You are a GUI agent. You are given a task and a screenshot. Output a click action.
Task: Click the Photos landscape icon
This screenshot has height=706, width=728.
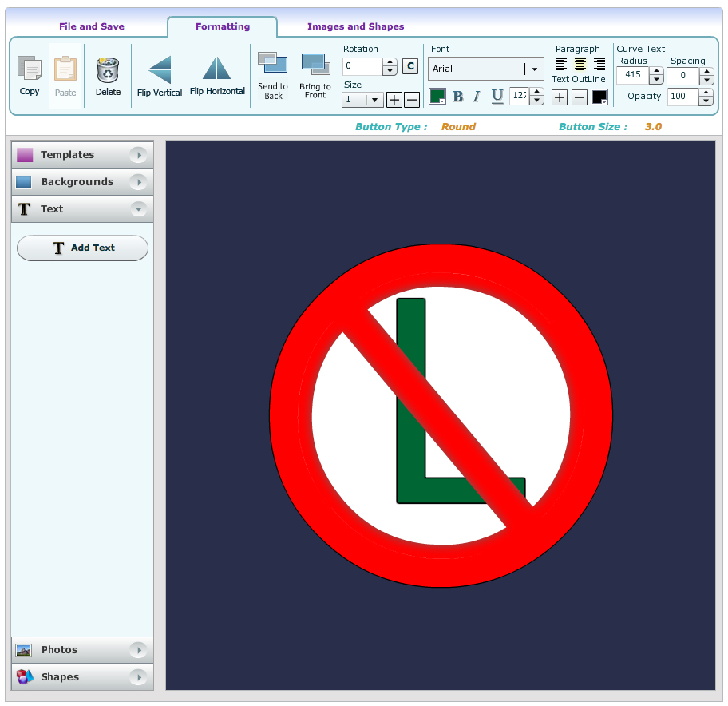(x=23, y=650)
